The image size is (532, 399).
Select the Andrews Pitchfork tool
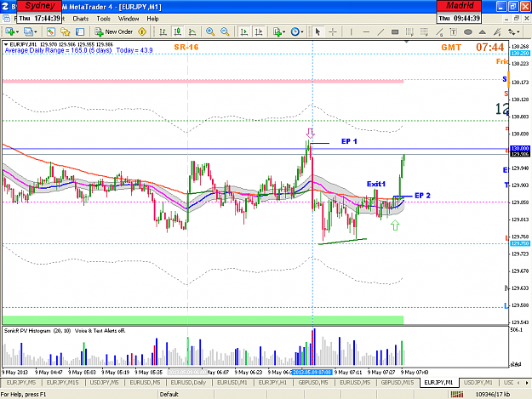pos(497,31)
